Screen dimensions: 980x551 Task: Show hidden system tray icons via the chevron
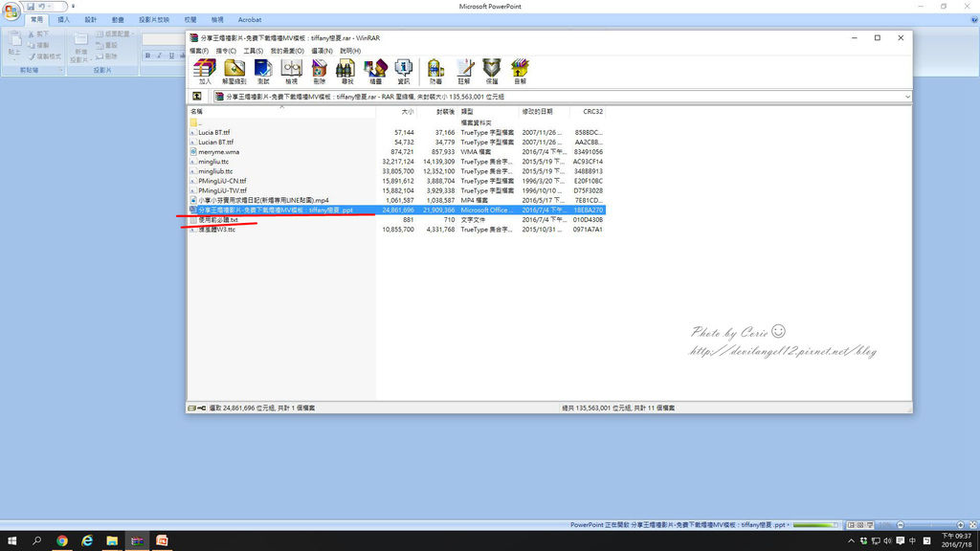point(851,541)
